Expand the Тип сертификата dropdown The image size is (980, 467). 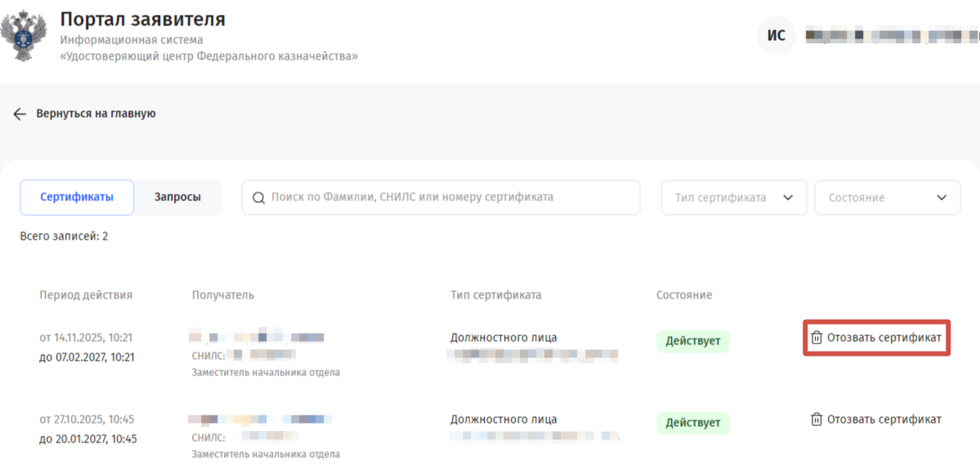coord(734,198)
